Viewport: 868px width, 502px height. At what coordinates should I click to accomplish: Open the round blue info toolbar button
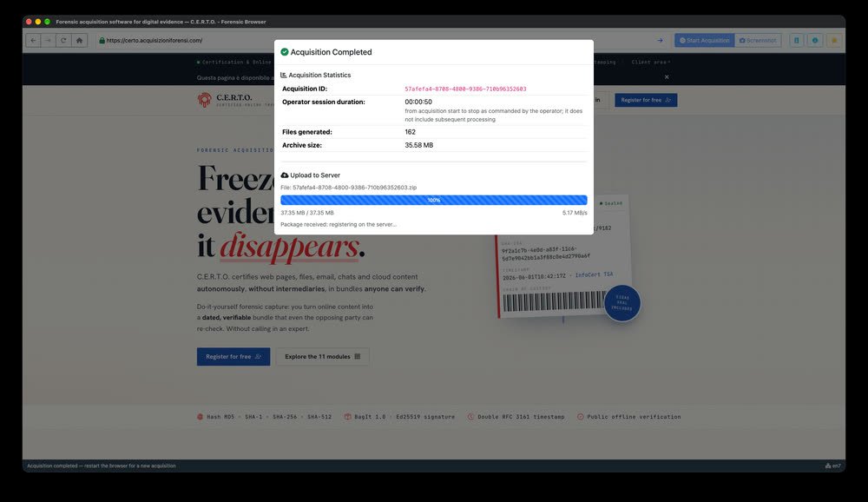[x=815, y=41]
